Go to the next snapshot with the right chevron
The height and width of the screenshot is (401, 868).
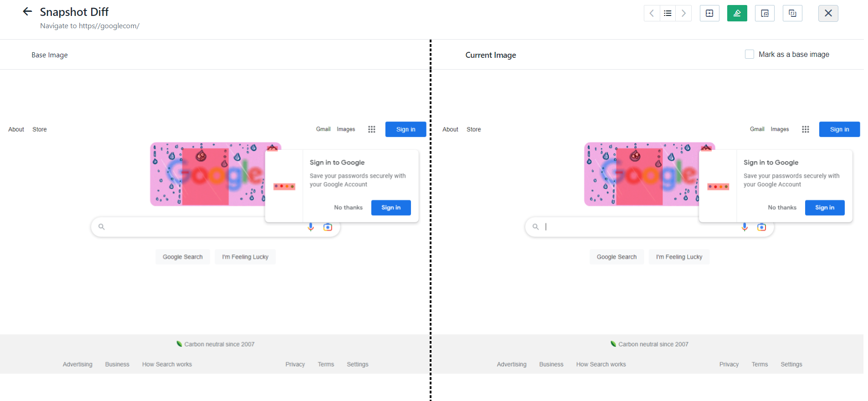click(683, 13)
